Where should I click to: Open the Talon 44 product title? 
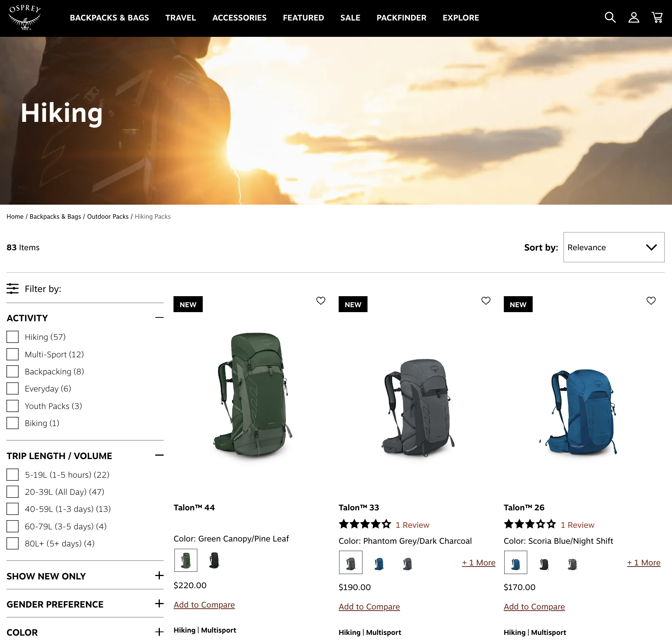click(x=194, y=507)
